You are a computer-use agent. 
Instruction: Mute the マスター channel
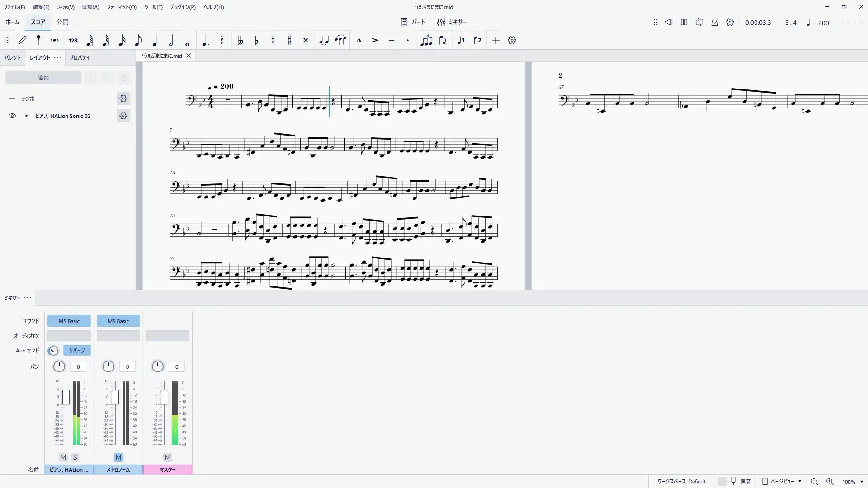[168, 457]
